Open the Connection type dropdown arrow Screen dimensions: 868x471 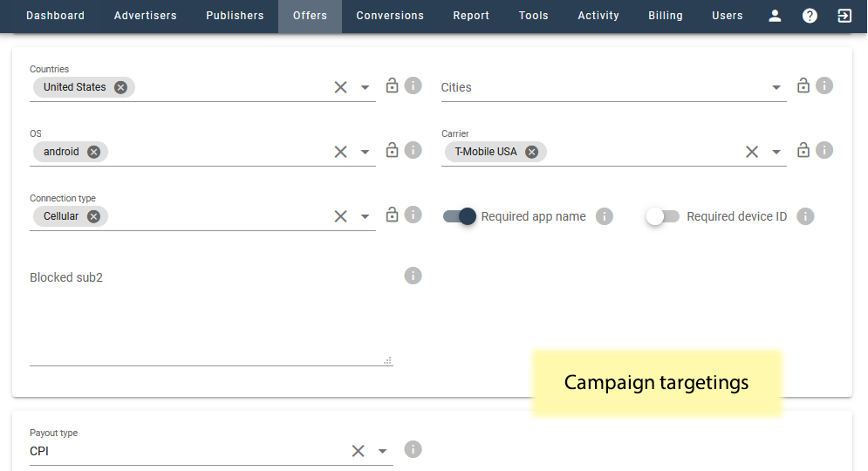click(x=365, y=216)
